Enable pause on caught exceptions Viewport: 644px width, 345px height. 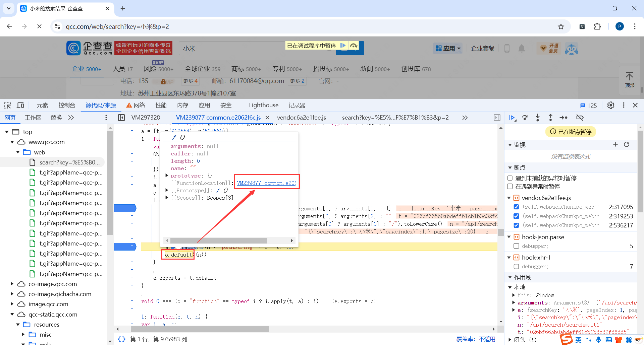tap(510, 186)
